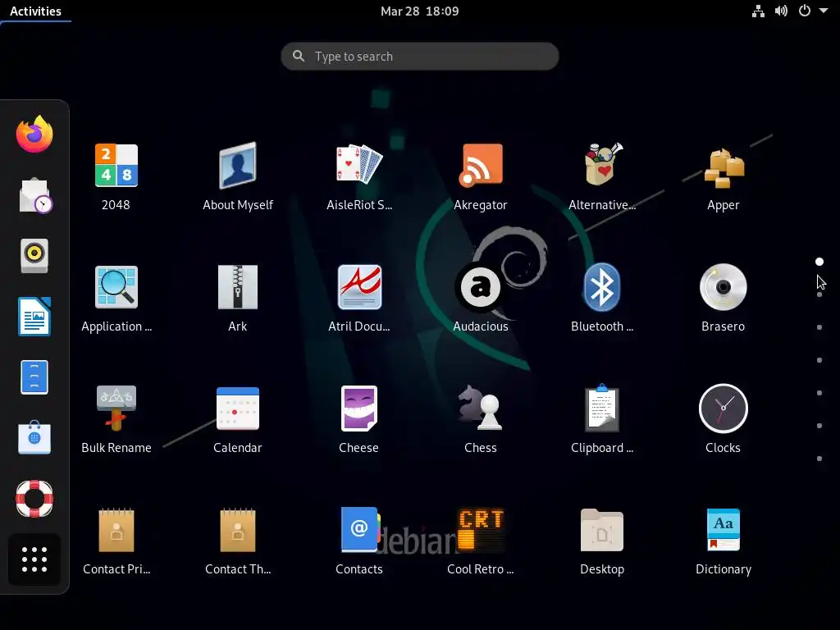
Task: Launch Rhythmbox speaker icon in dock
Action: (34, 256)
